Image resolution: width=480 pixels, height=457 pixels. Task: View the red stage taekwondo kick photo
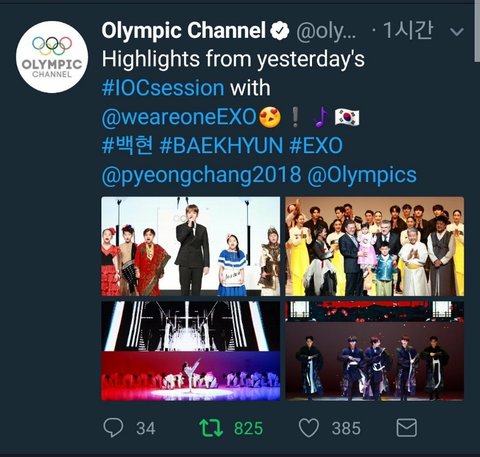click(191, 351)
